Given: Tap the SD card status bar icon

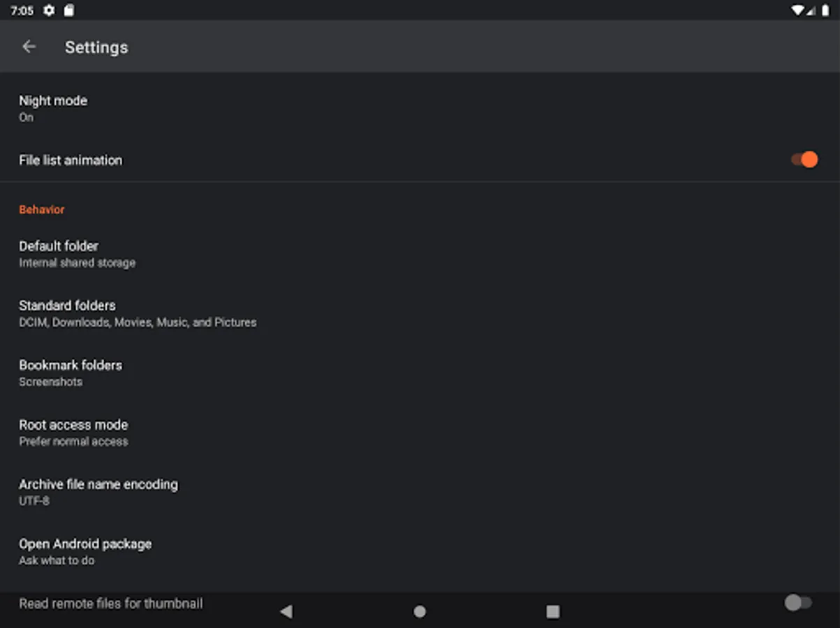Looking at the screenshot, I should (x=68, y=10).
